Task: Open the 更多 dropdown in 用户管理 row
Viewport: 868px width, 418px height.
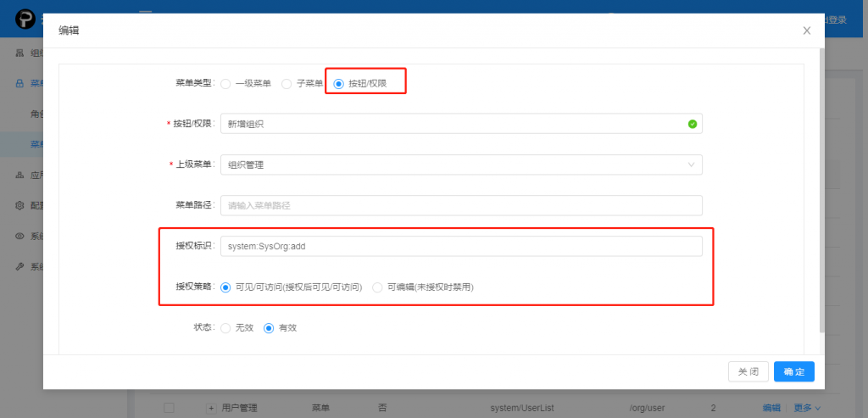Action: pyautogui.click(x=807, y=408)
